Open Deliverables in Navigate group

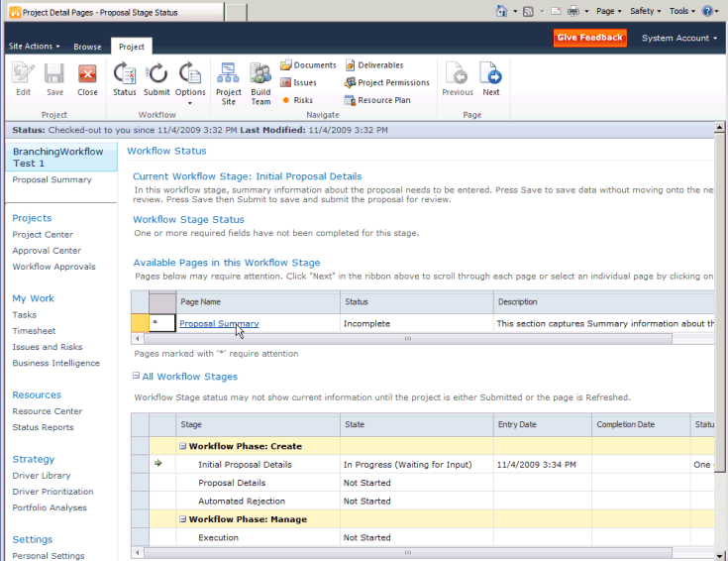click(374, 65)
